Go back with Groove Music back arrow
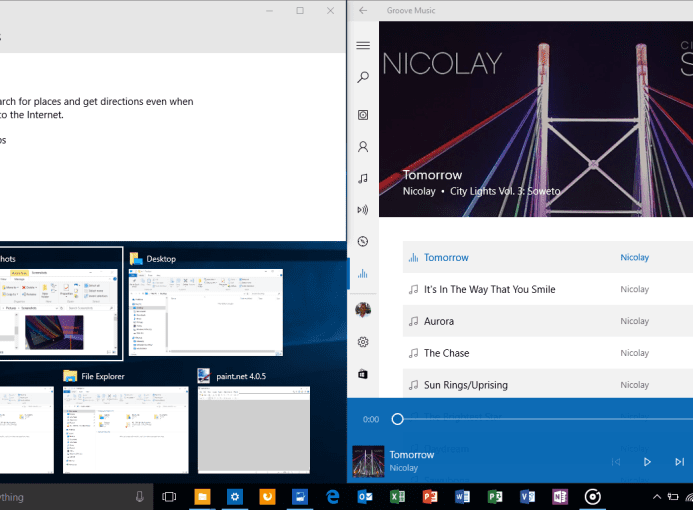The height and width of the screenshot is (510, 693). [x=363, y=10]
